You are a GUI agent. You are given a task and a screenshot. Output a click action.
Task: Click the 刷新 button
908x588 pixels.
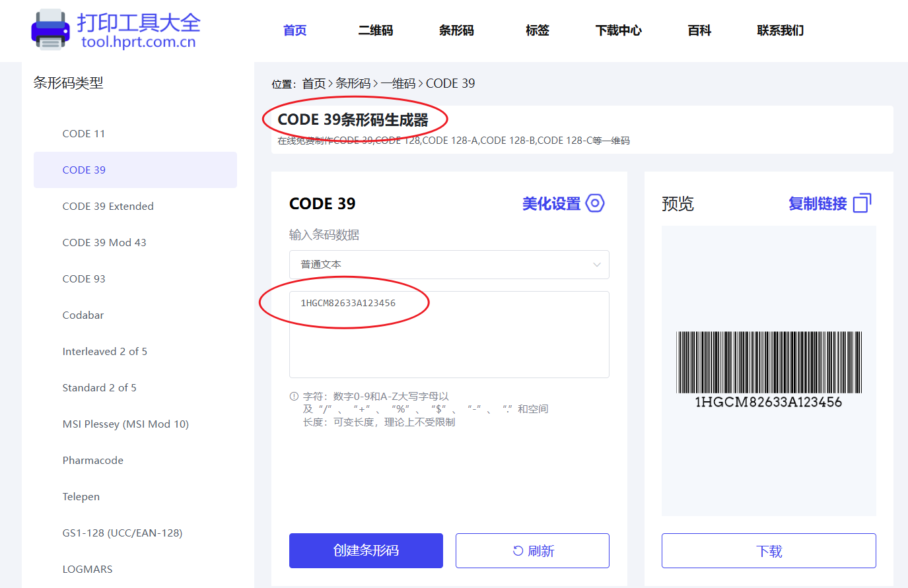tap(532, 550)
